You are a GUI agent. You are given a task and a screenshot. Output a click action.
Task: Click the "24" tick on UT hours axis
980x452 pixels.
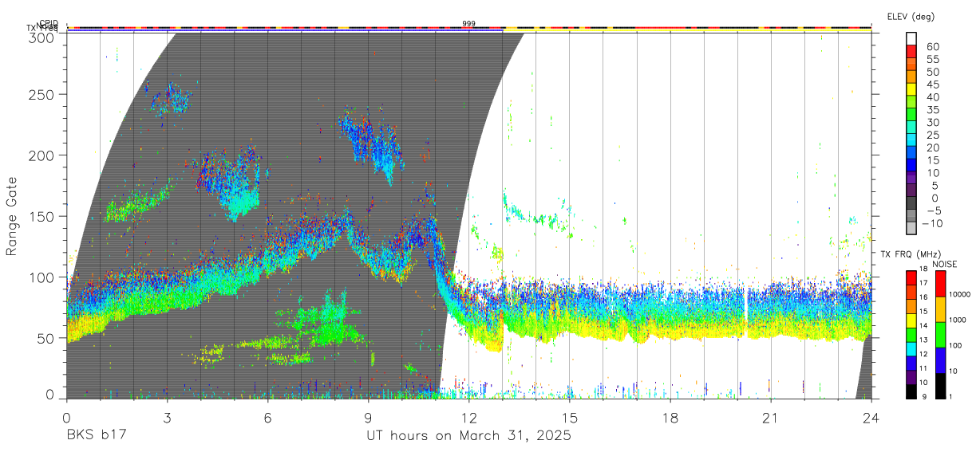(871, 419)
